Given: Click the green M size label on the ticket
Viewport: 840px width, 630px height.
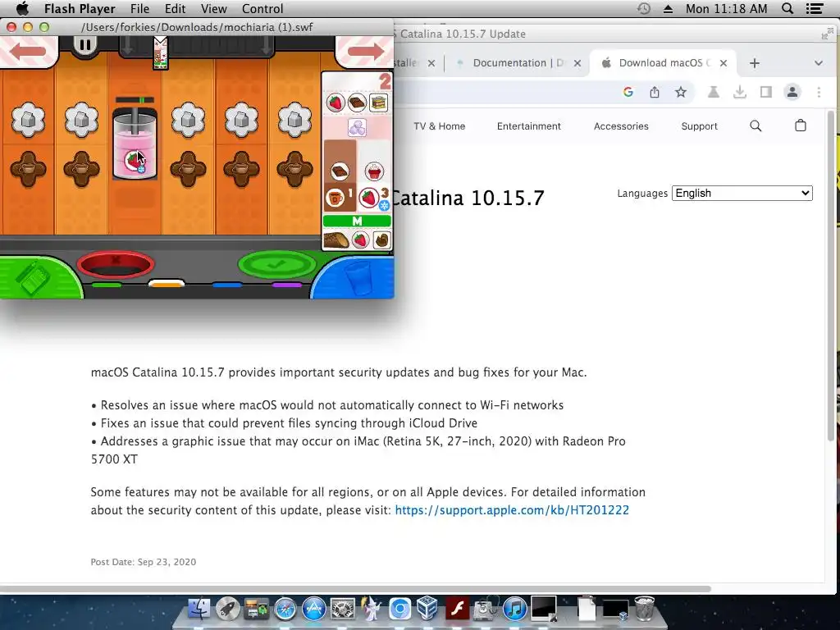Looking at the screenshot, I should pyautogui.click(x=357, y=221).
